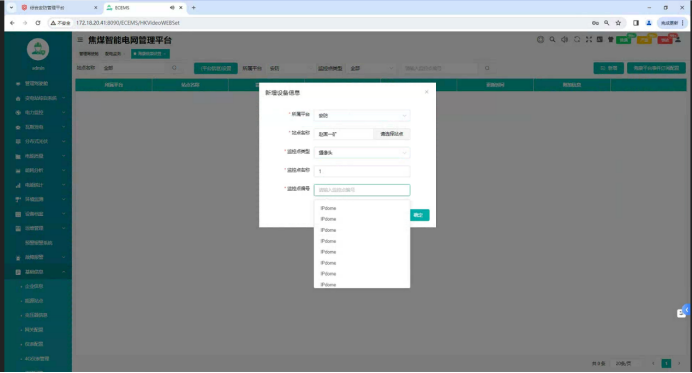Click the red alarm badge in header

[x=665, y=40]
